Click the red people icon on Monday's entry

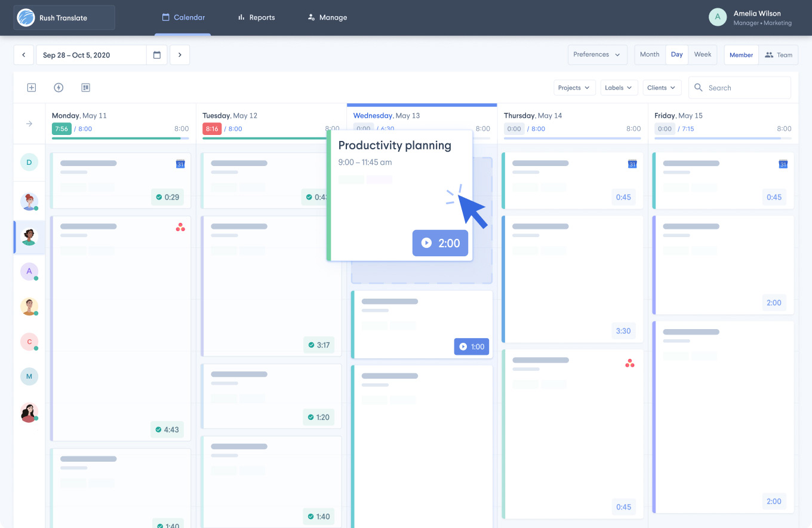pos(180,227)
